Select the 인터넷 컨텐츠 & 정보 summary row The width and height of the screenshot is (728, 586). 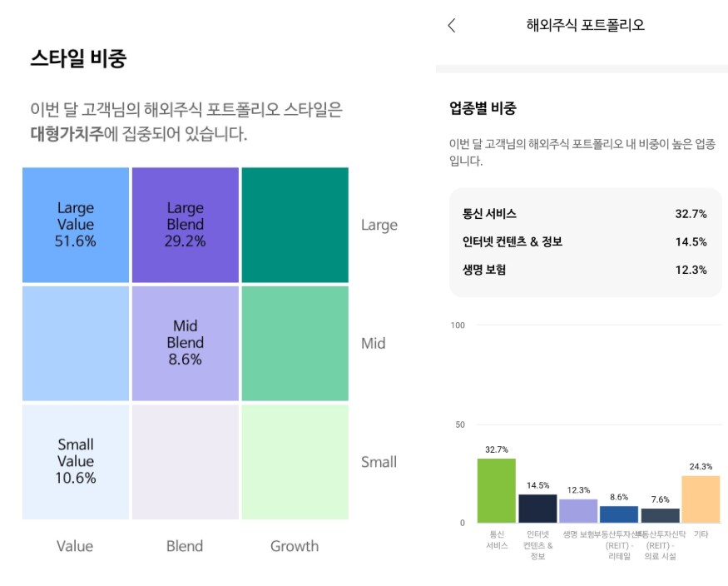[x=585, y=241]
